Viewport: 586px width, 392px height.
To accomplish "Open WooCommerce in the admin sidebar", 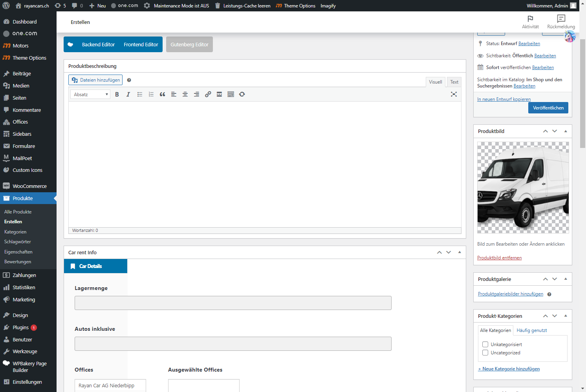I will (x=28, y=186).
